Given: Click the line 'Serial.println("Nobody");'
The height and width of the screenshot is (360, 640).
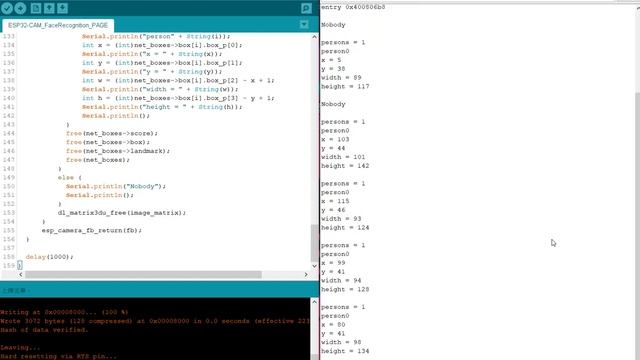Looking at the screenshot, I should [116, 186].
